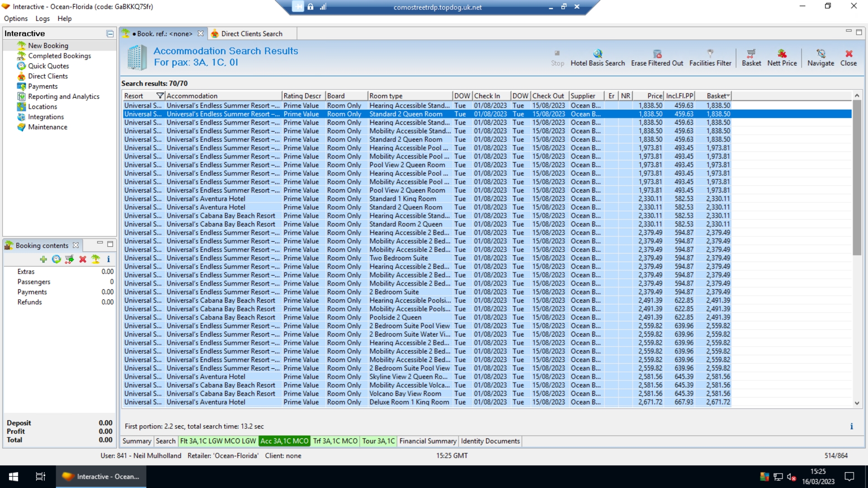868x488 pixels.
Task: Select the Flt 3A,1C LGW MCO LGW tab
Action: [218, 441]
